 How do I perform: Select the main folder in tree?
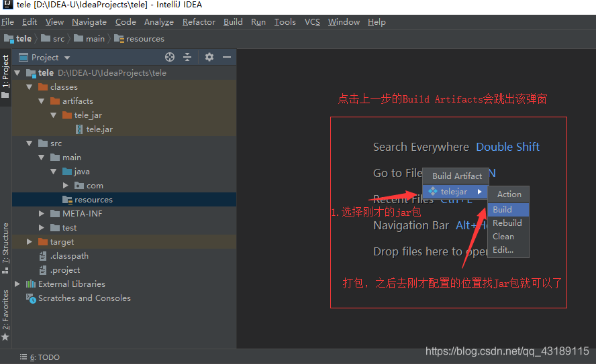click(x=71, y=158)
